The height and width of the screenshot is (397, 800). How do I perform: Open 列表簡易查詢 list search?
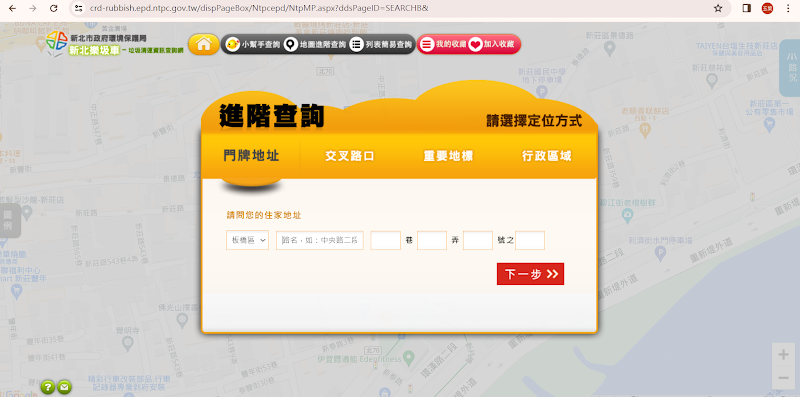[x=381, y=45]
